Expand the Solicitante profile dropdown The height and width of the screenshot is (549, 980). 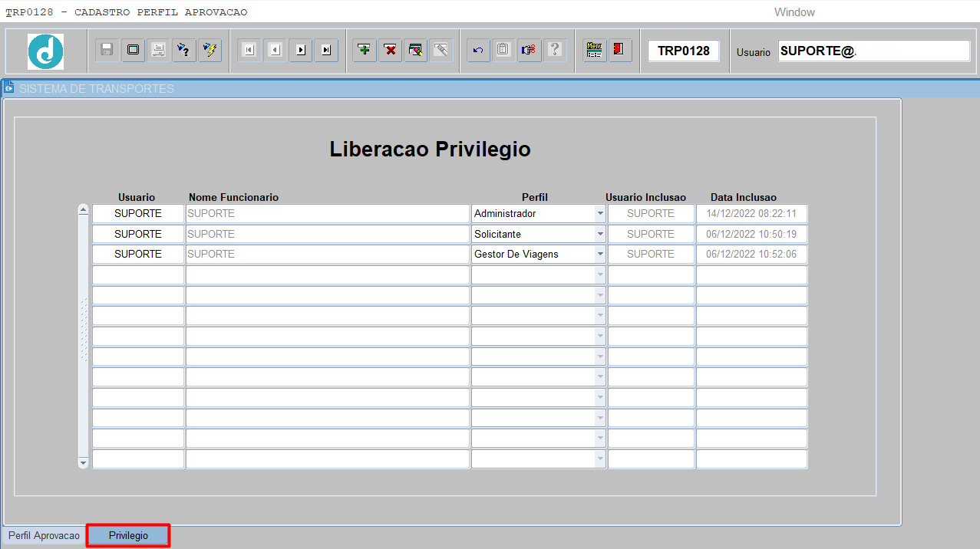click(x=600, y=234)
